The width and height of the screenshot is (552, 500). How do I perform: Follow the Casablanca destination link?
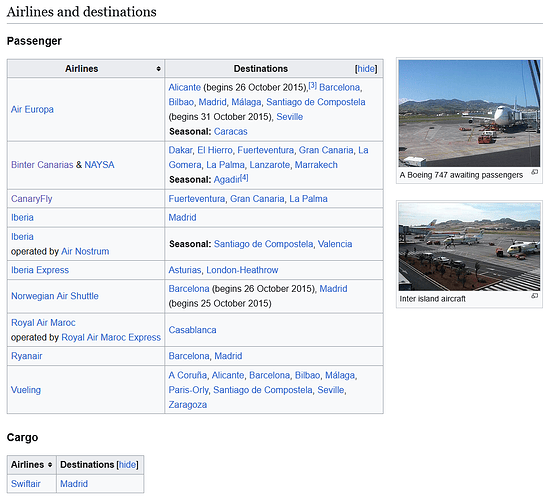coord(192,330)
